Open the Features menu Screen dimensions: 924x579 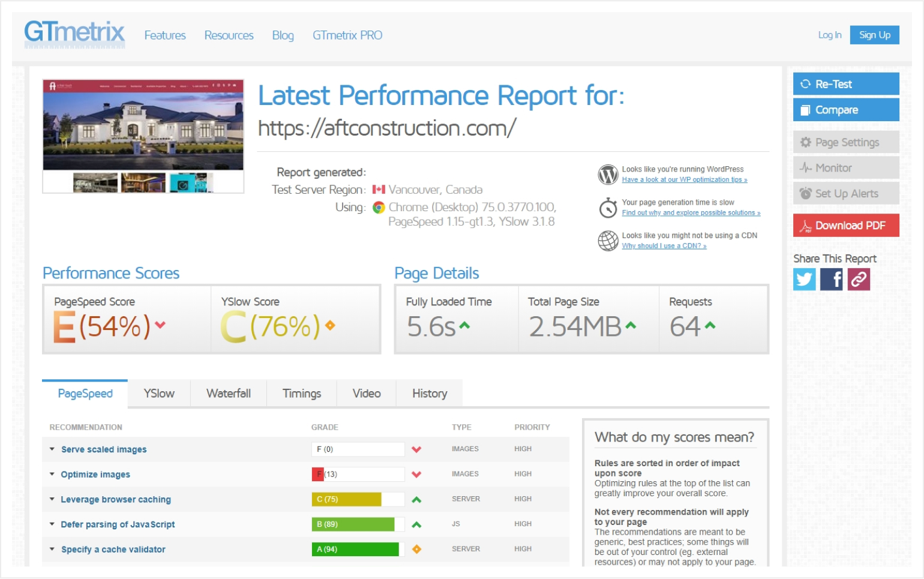[x=165, y=35]
